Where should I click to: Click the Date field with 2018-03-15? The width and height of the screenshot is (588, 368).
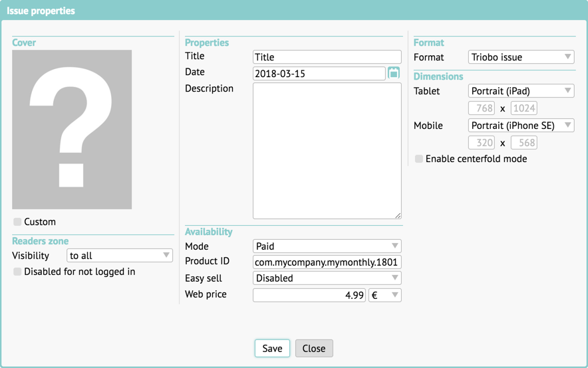pyautogui.click(x=319, y=73)
